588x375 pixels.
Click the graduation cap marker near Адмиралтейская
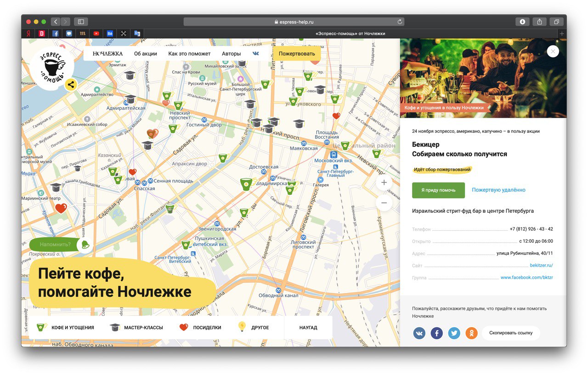coord(130,99)
